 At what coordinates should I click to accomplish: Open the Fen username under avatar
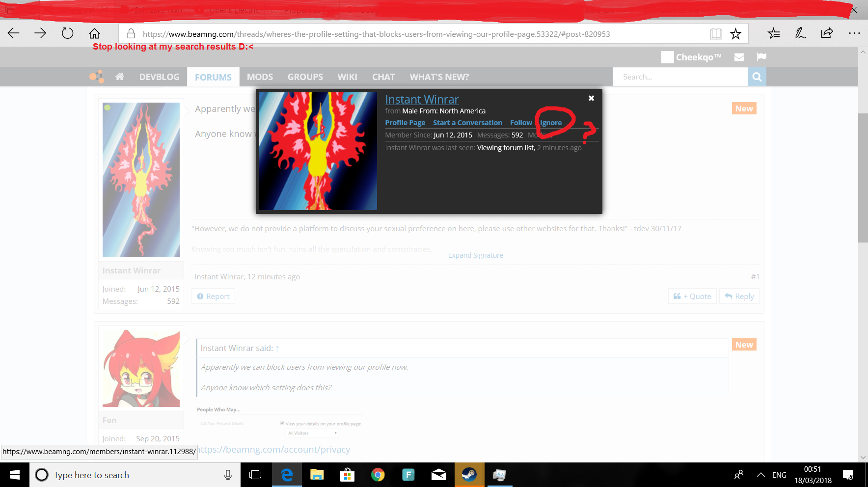point(109,420)
